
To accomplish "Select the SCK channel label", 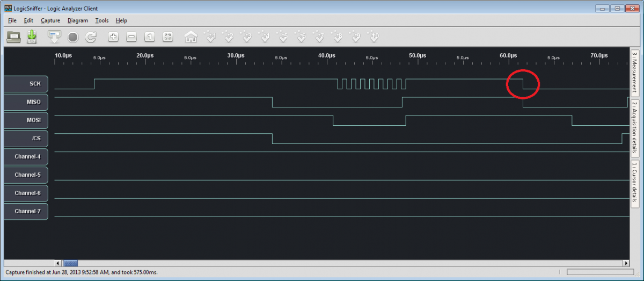I will [x=26, y=84].
